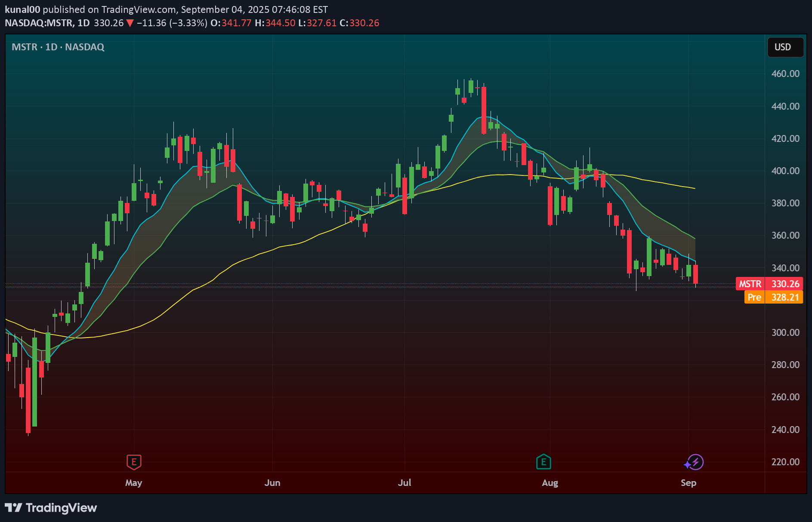Viewport: 812px width, 522px height.
Task: Click the red down-triangle in the header
Action: (130, 23)
